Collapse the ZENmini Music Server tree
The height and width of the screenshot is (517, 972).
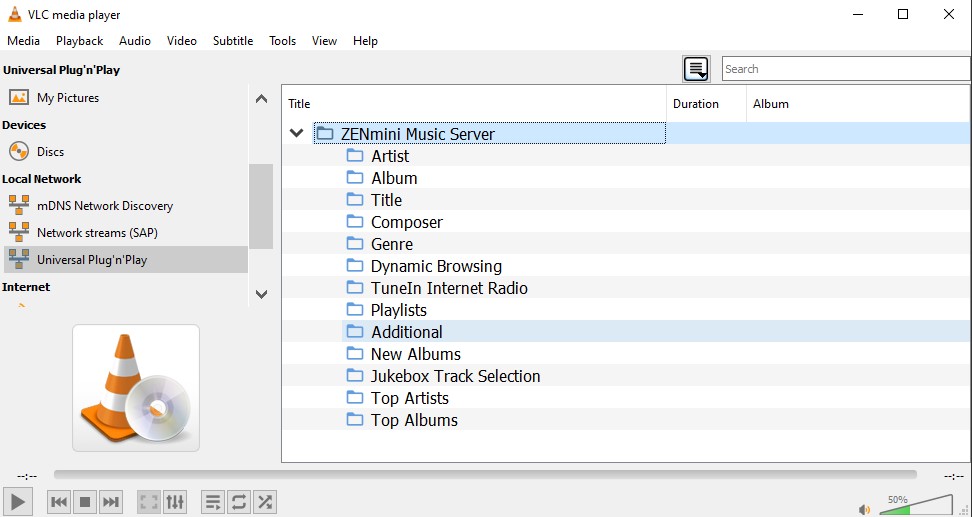[x=297, y=133]
